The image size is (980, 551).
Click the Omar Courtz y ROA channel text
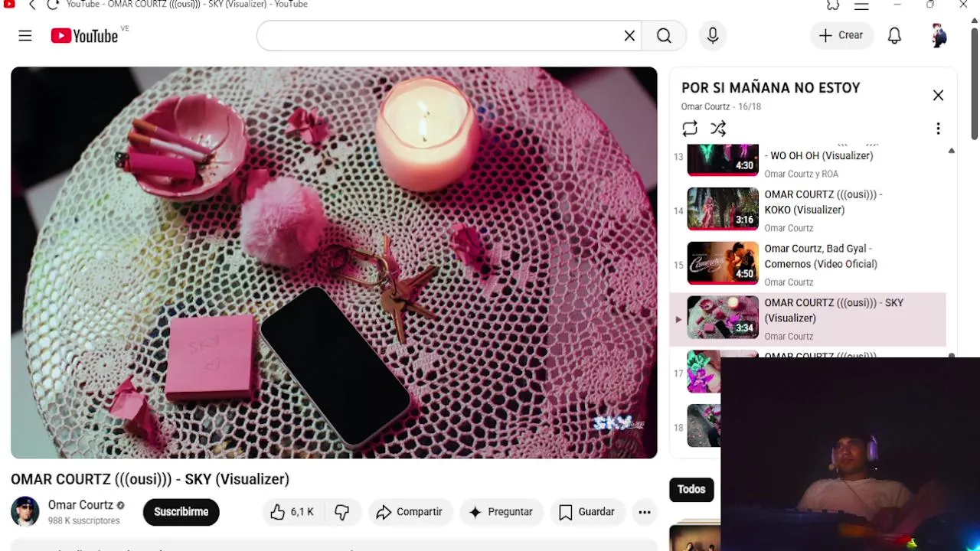pos(801,174)
